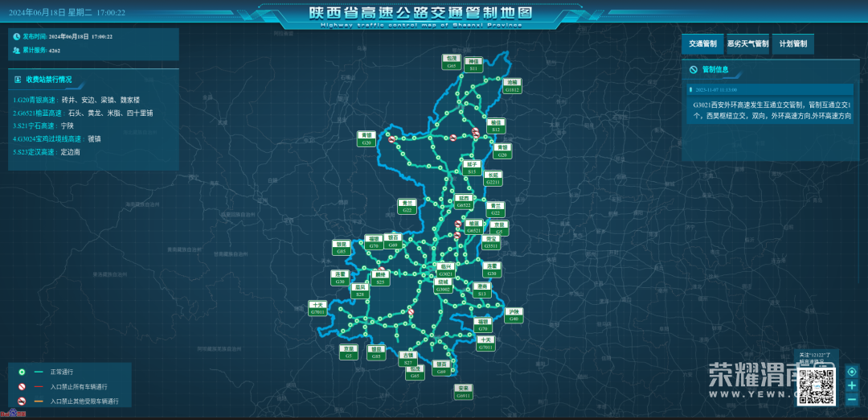This screenshot has width=868, height=420.
Task: Select the G40 沪陕 highway marker
Action: coord(514,315)
